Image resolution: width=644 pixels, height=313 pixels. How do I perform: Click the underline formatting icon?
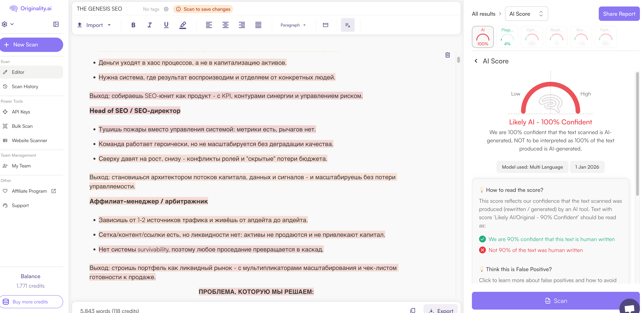166,25
